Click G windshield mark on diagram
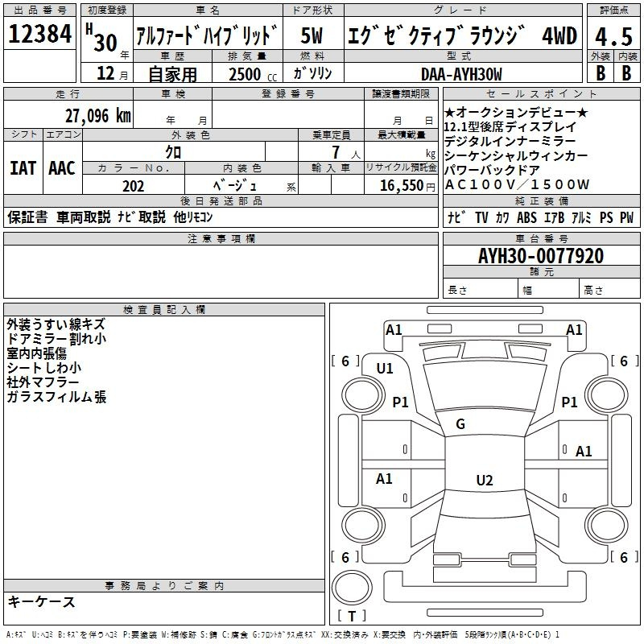The height and width of the screenshot is (644, 644). 460,424
